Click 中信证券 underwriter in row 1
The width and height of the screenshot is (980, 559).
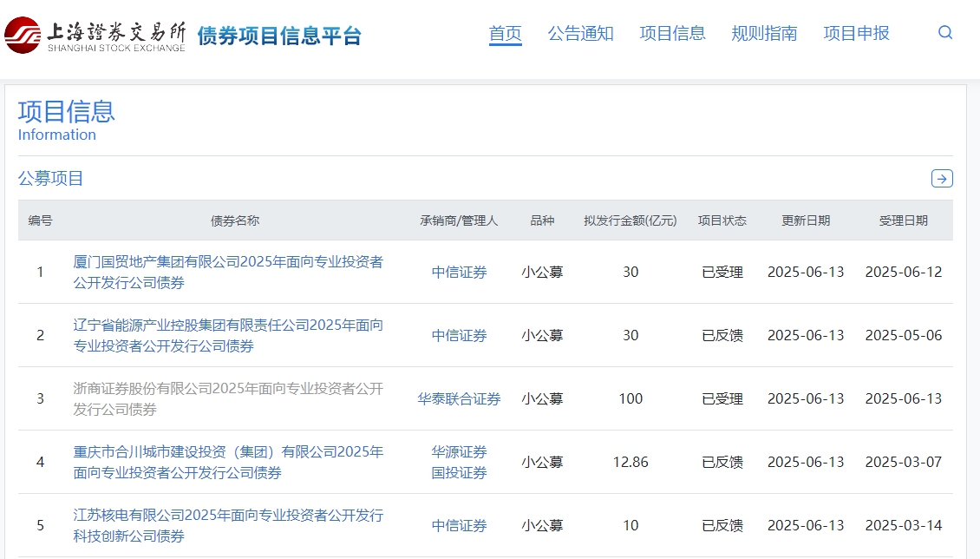tap(460, 272)
